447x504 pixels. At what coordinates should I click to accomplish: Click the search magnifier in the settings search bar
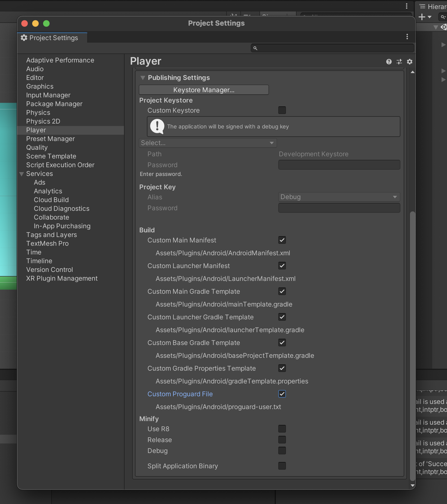point(255,48)
